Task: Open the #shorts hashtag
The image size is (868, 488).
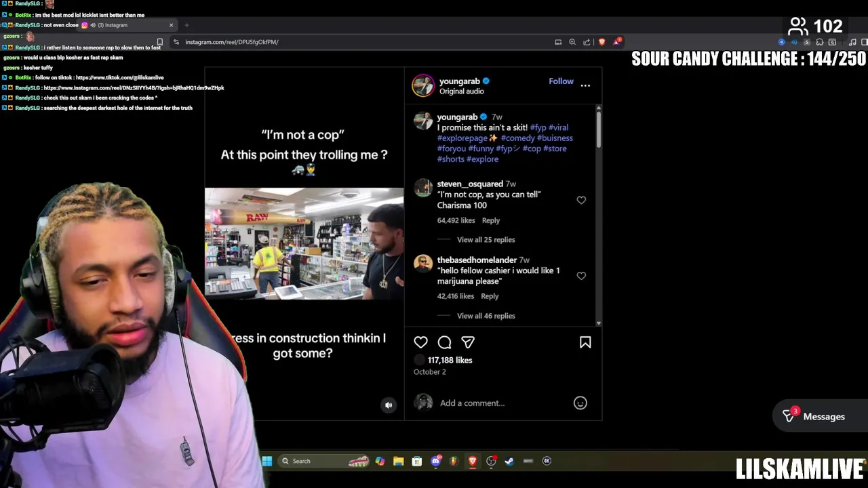Action: click(x=450, y=159)
